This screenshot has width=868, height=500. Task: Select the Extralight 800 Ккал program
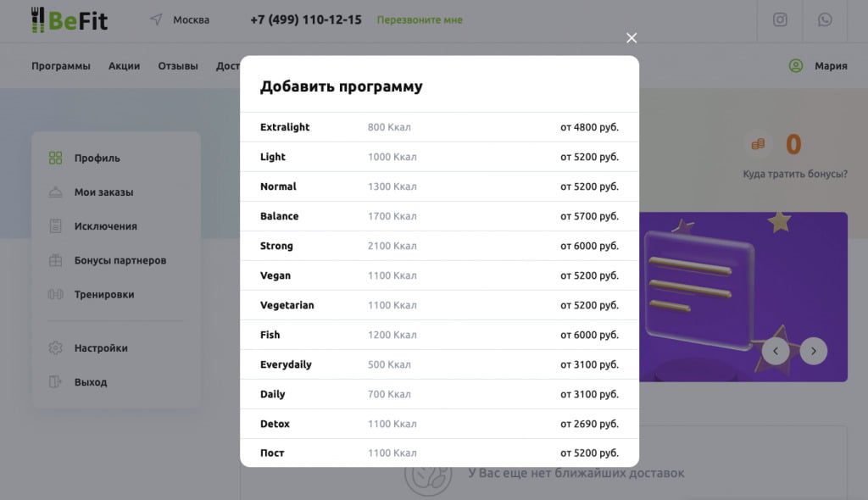[439, 127]
